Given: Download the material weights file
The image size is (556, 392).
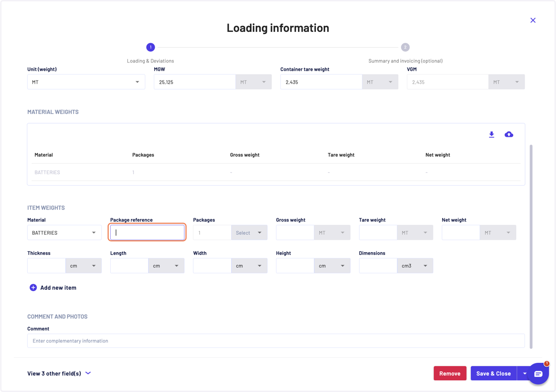Looking at the screenshot, I should [492, 135].
